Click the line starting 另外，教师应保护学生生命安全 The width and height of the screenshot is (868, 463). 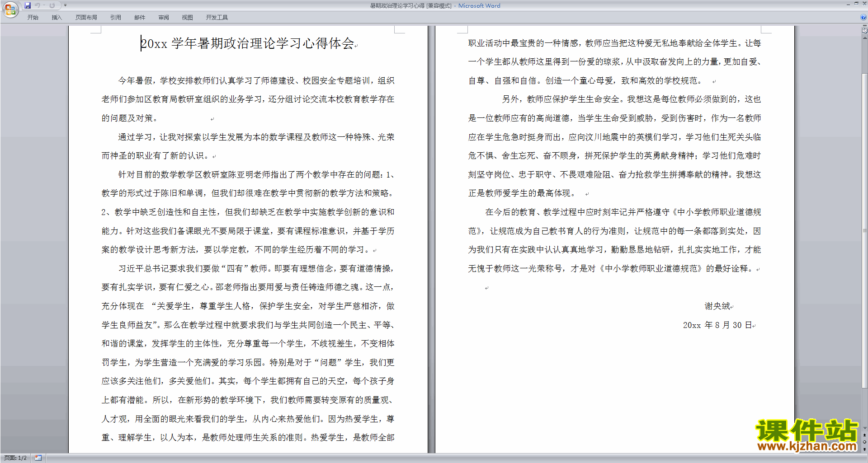tap(632, 99)
